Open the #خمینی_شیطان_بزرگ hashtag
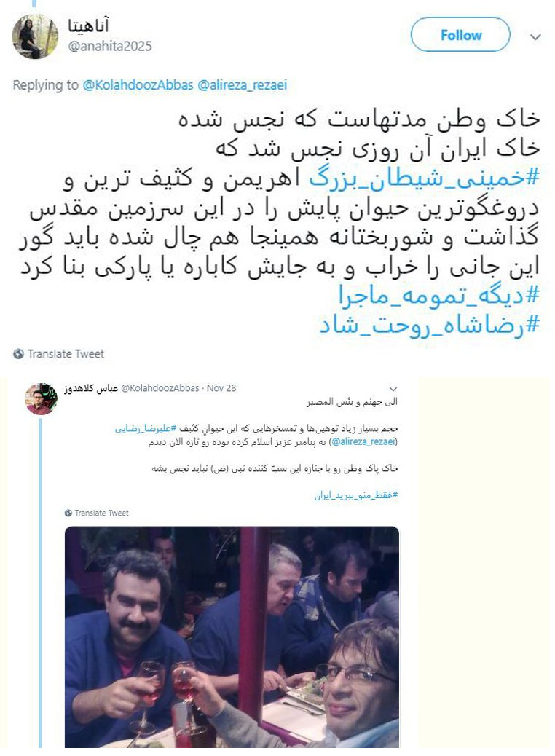 tap(424, 178)
